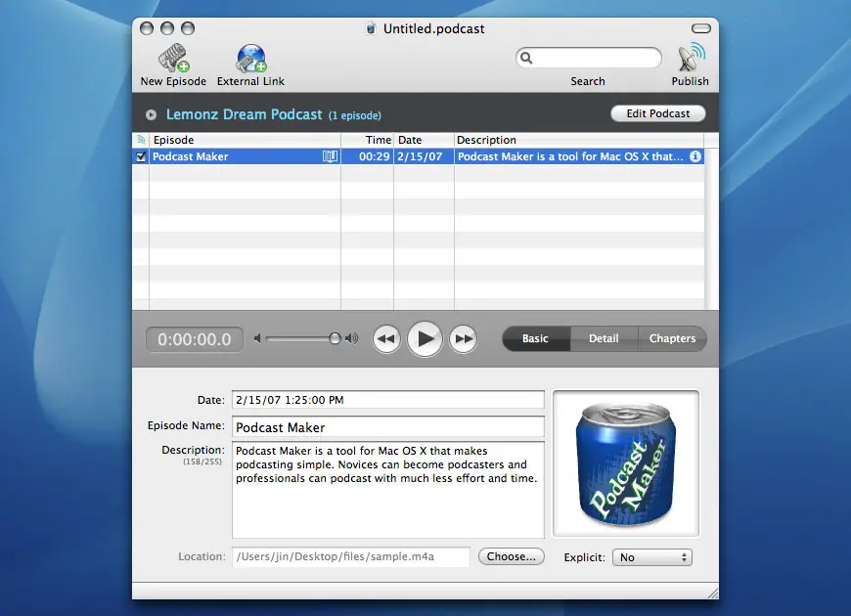851x616 pixels.
Task: Click the Episode Name field
Action: tap(388, 427)
